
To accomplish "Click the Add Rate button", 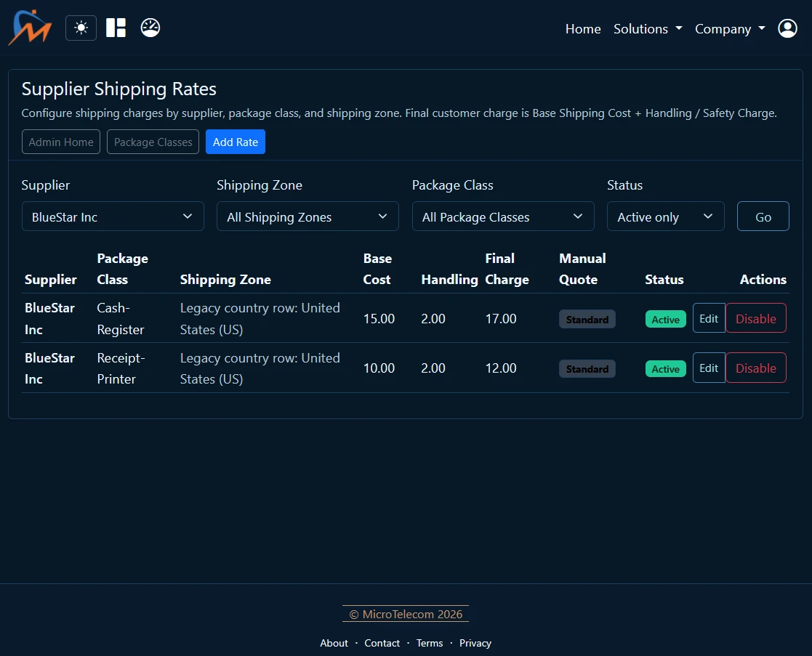I will point(236,142).
